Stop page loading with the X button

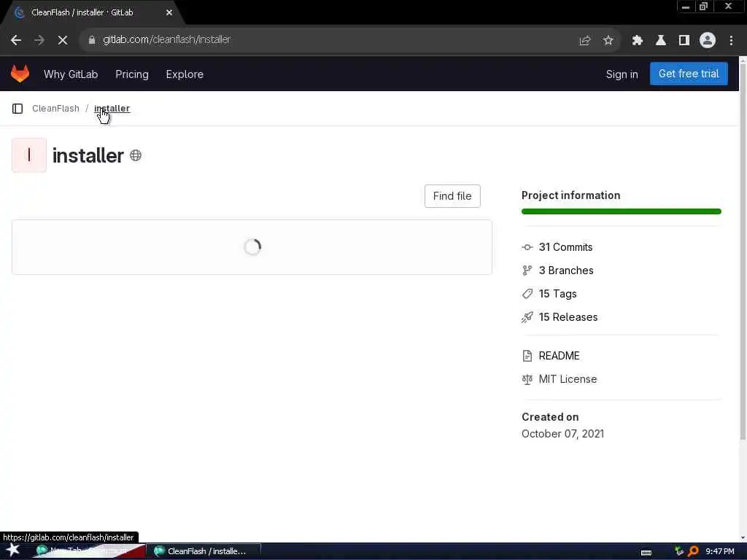[x=63, y=40]
